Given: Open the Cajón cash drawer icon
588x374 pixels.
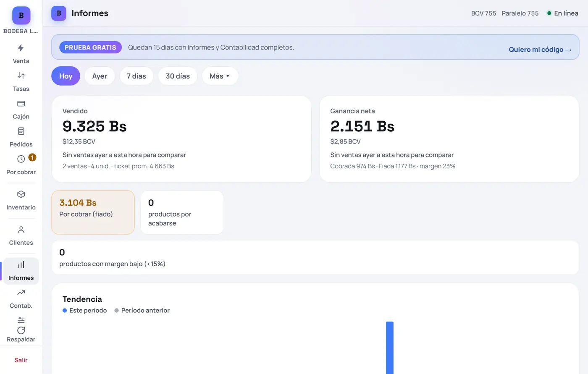Looking at the screenshot, I should [21, 103].
